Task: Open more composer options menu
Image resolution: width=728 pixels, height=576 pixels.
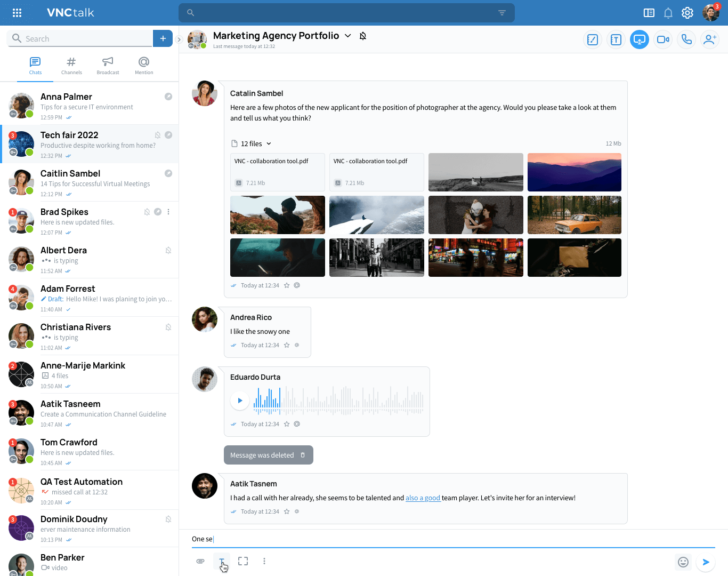Action: pyautogui.click(x=264, y=561)
